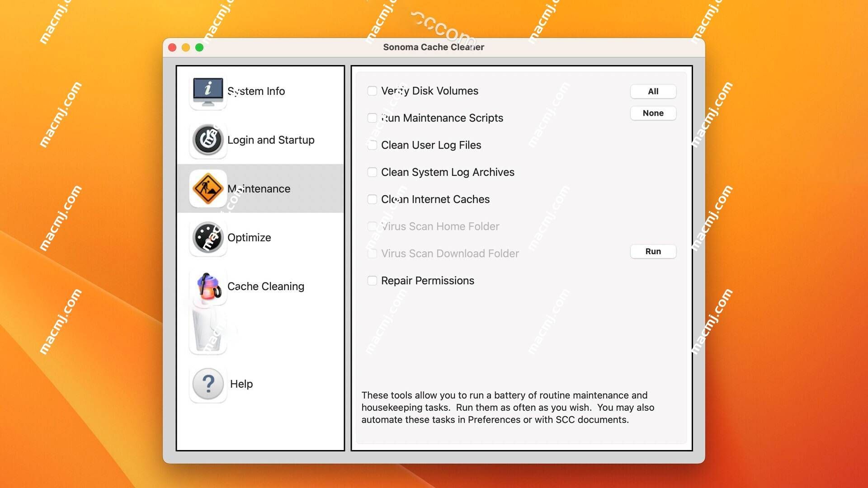Check Virus Scan Download Folder option
Screen dimensions: 868x488
pos(372,253)
